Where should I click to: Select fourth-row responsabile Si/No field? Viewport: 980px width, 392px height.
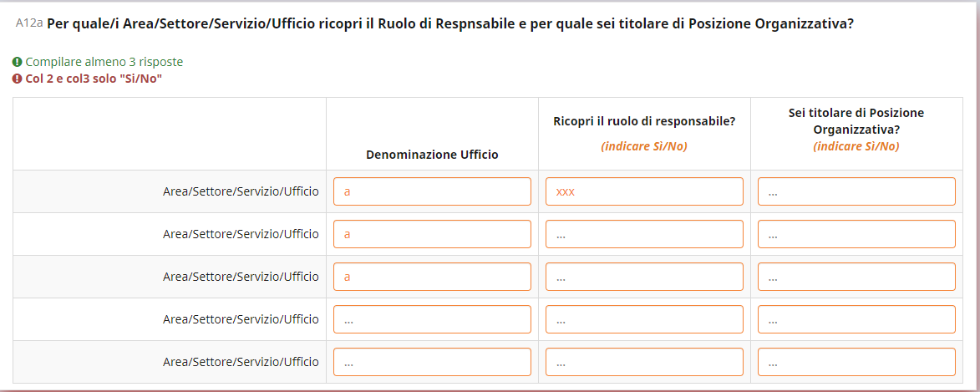644,319
